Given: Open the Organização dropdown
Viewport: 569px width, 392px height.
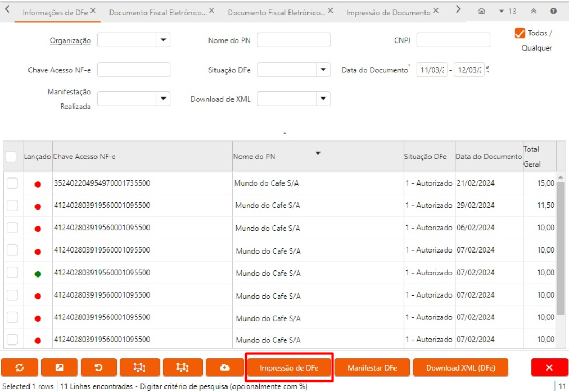Looking at the screenshot, I should [163, 40].
